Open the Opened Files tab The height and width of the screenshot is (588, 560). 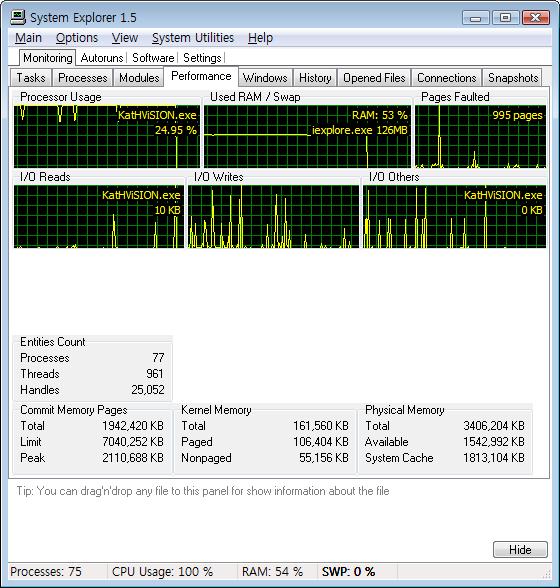point(374,78)
